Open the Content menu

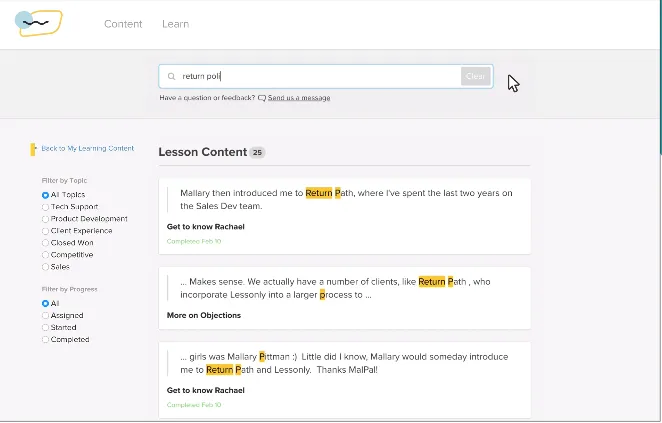[123, 24]
